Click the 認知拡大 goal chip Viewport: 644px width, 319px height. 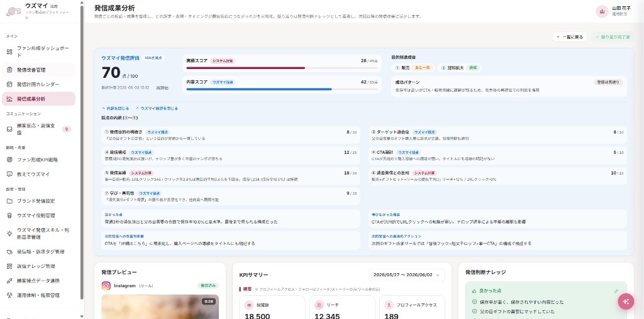460,68
